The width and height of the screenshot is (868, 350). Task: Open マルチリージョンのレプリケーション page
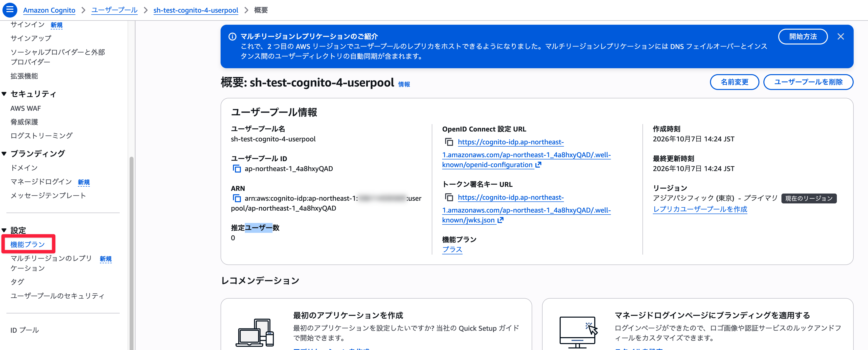pyautogui.click(x=51, y=263)
